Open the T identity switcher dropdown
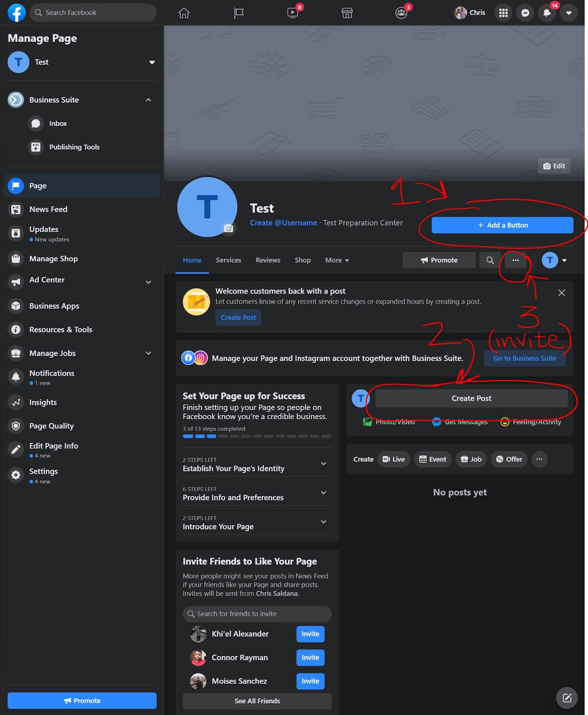This screenshot has height=715, width=588. 554,260
